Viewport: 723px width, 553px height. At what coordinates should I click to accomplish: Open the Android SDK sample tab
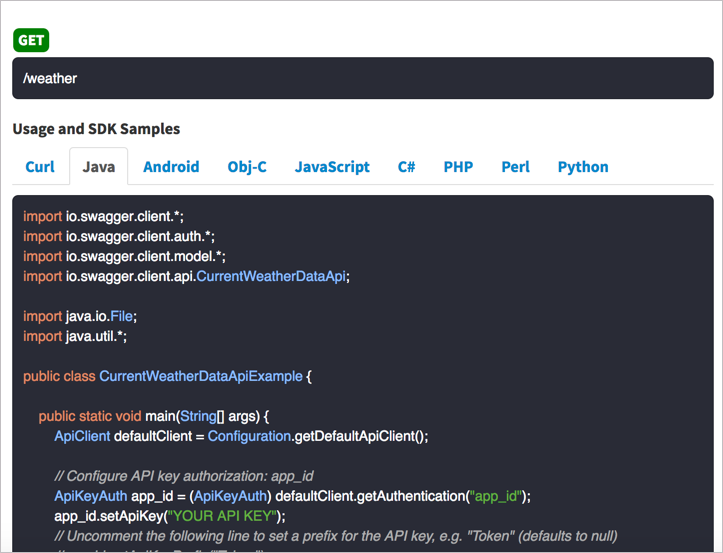point(171,167)
